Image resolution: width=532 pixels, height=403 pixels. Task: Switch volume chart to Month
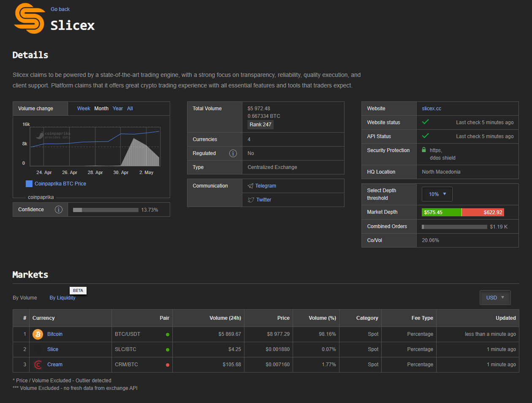tap(101, 109)
